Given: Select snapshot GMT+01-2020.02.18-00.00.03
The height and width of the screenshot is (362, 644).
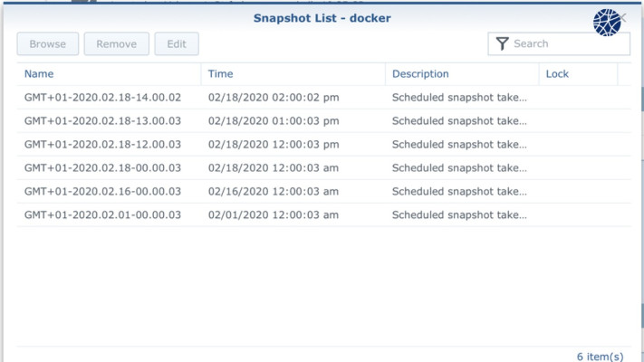Looking at the screenshot, I should point(102,168).
